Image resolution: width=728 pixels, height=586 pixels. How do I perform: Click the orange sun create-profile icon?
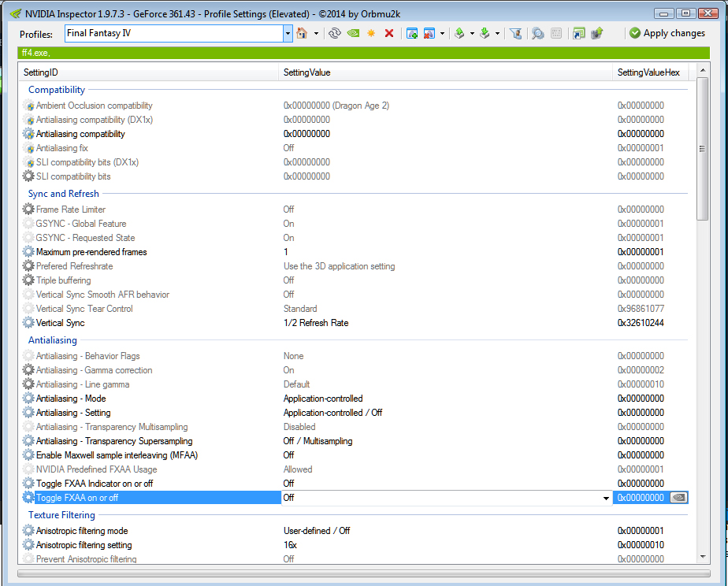371,33
